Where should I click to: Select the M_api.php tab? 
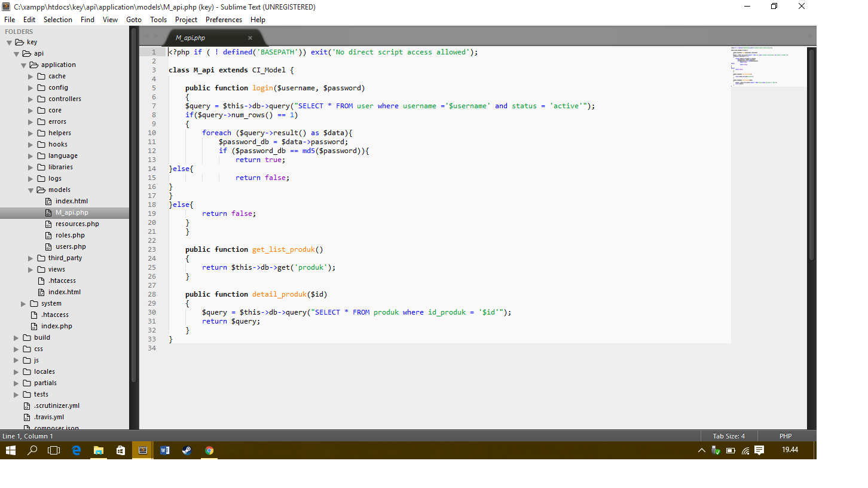click(191, 36)
